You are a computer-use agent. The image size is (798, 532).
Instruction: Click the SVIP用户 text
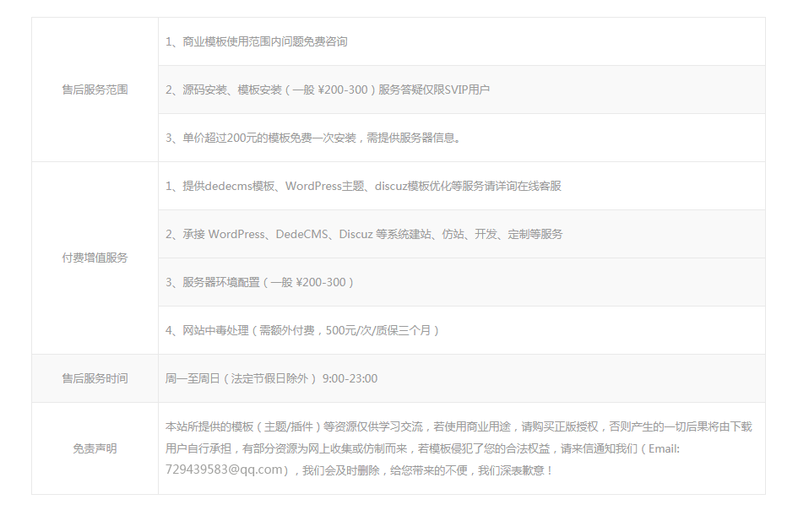(x=467, y=90)
